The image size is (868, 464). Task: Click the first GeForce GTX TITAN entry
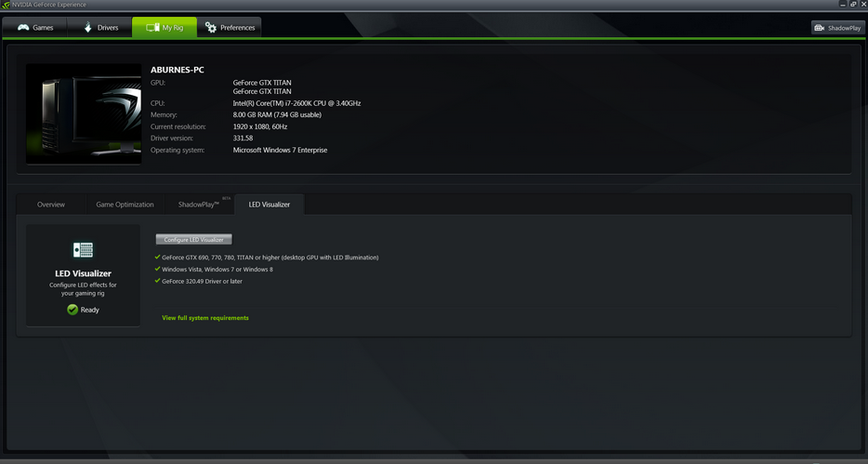tap(262, 83)
